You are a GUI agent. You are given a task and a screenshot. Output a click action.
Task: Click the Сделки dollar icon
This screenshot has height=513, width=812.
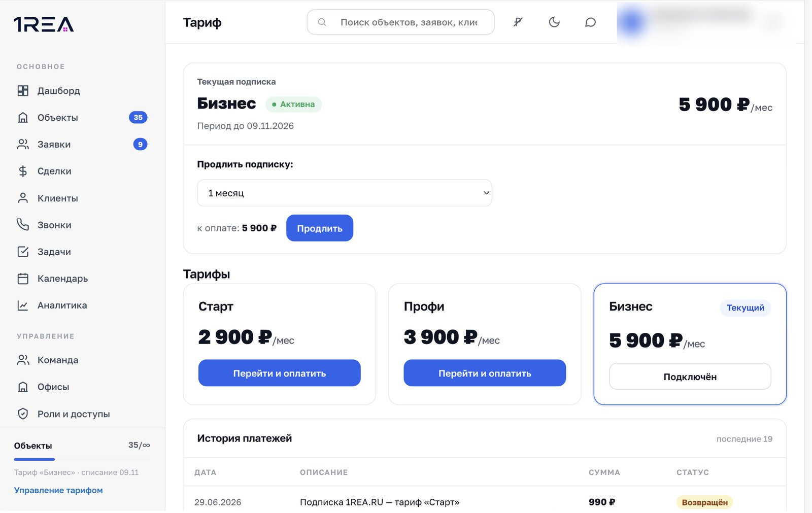tap(23, 171)
